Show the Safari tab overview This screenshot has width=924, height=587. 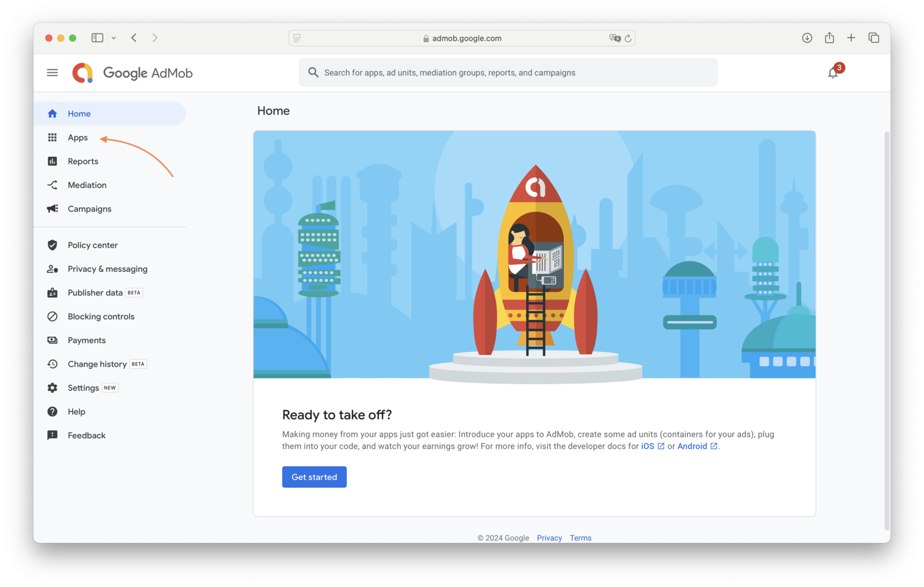pyautogui.click(x=873, y=38)
